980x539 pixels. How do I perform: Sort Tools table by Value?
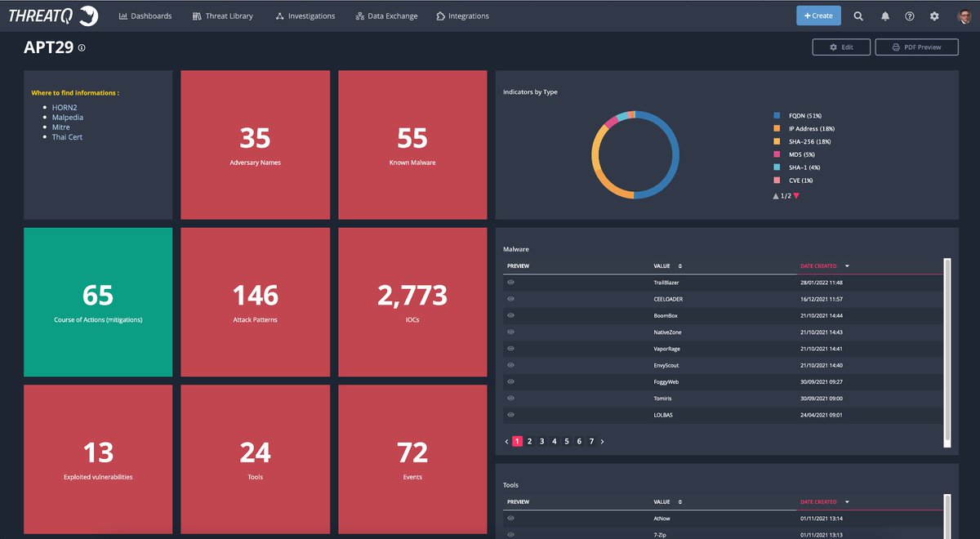point(668,501)
